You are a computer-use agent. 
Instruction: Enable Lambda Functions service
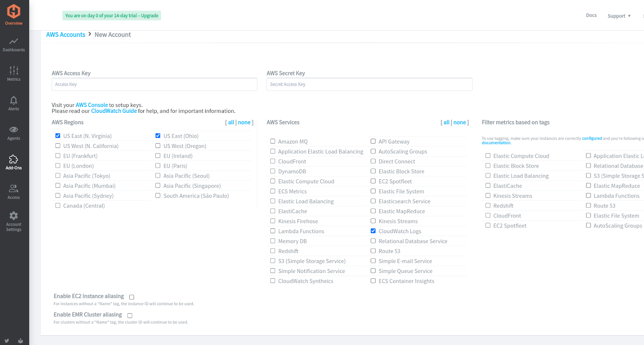pyautogui.click(x=272, y=231)
